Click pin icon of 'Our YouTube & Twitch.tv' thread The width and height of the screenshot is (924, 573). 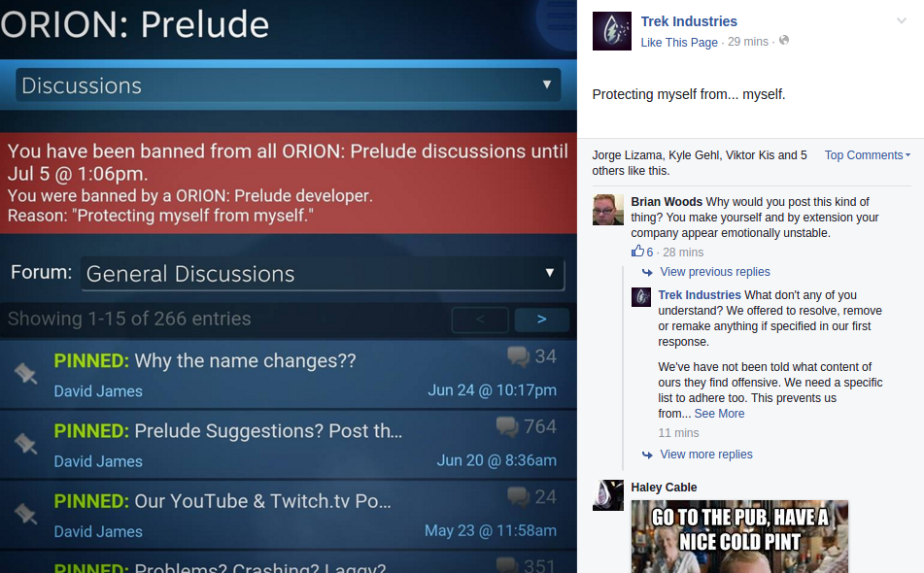tap(25, 514)
